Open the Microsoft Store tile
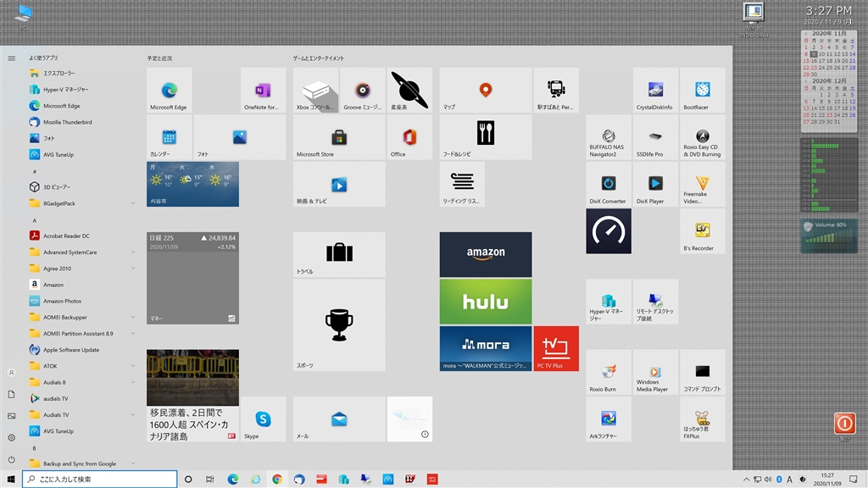Image resolution: width=868 pixels, height=488 pixels. tap(339, 138)
